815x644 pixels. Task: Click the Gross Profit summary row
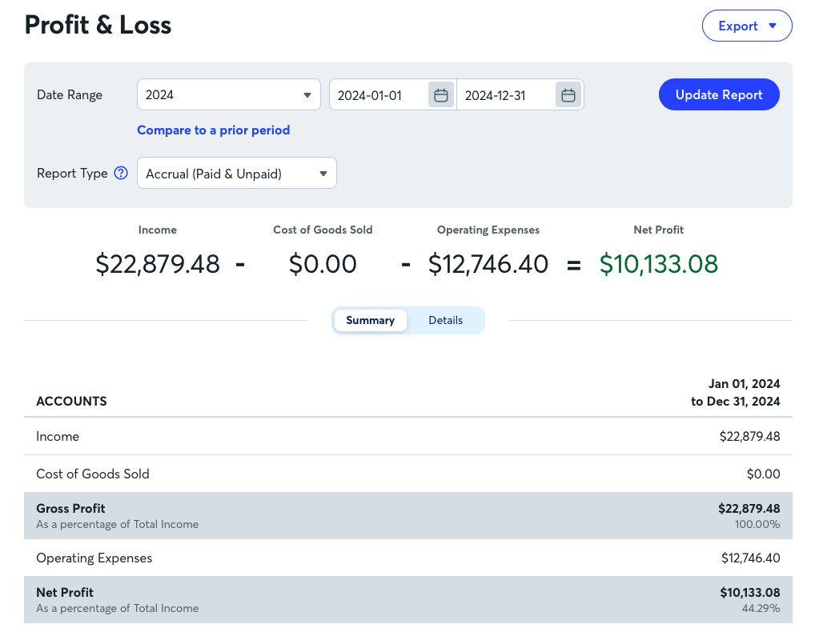pos(408,515)
